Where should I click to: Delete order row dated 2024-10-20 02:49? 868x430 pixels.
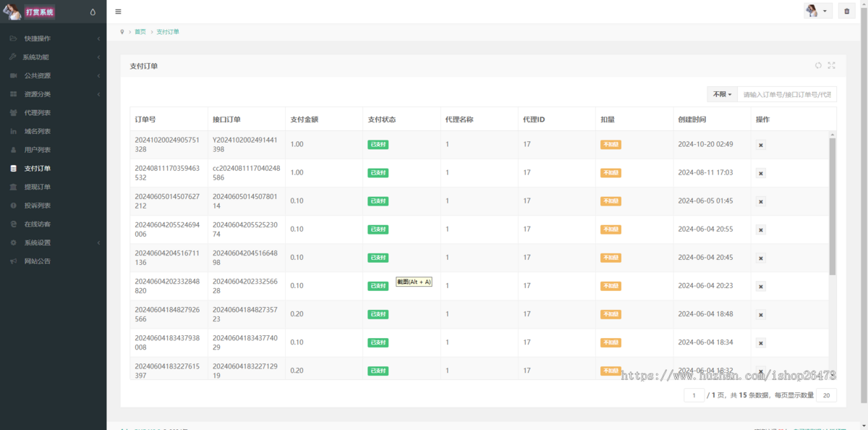[761, 145]
